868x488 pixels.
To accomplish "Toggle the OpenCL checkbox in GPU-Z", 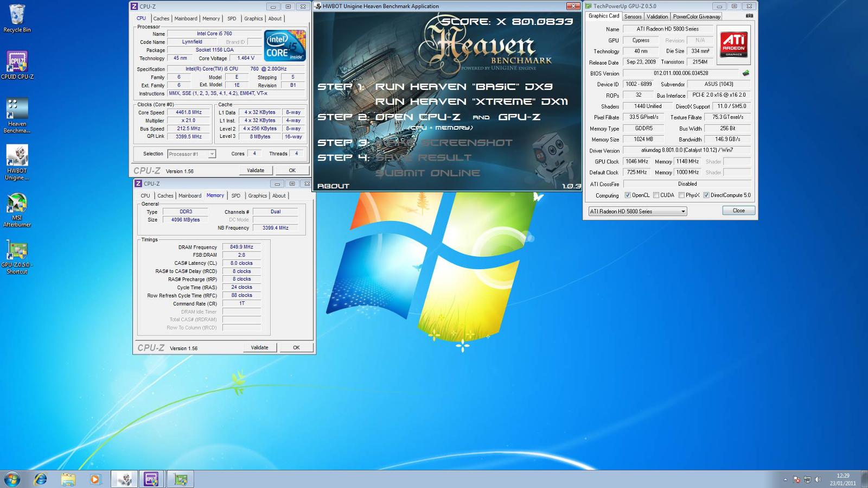I will (628, 195).
